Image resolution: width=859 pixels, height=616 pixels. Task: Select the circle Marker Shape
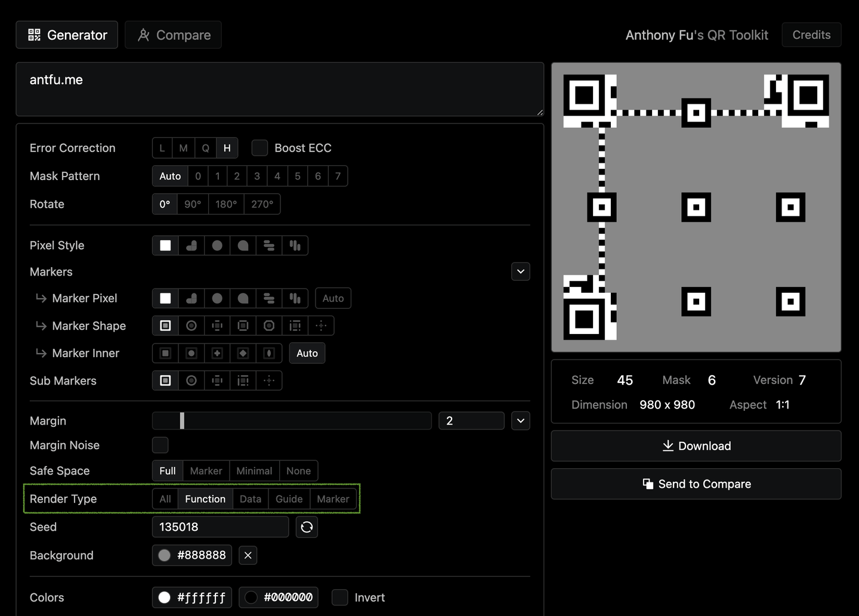(x=191, y=326)
